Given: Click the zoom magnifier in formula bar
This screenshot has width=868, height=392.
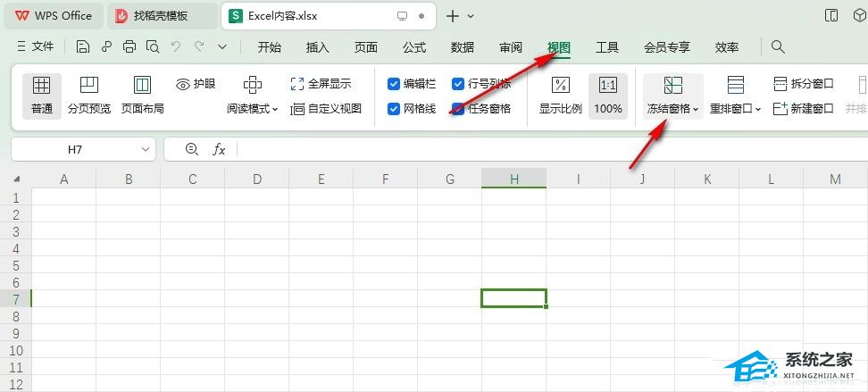Looking at the screenshot, I should [191, 149].
